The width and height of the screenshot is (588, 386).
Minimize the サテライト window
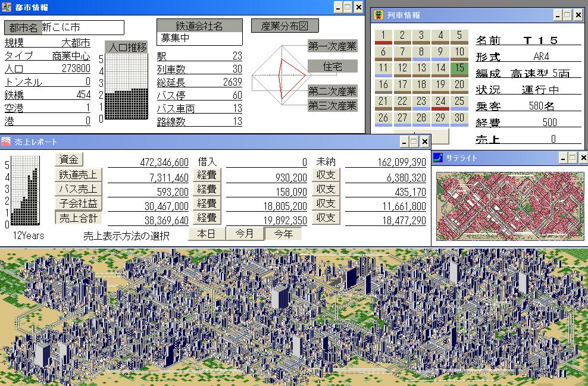click(563, 158)
